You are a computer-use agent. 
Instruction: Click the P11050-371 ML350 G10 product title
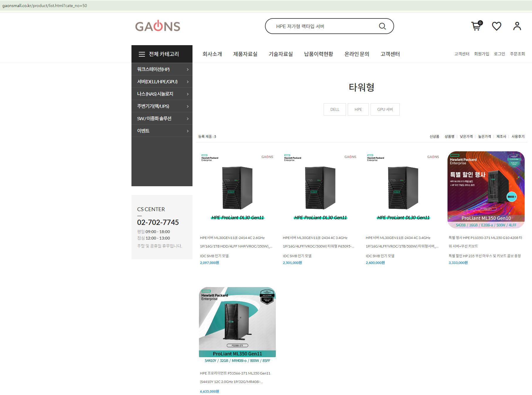tap(485, 242)
